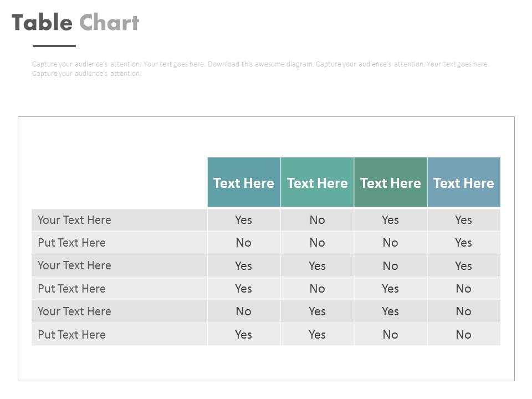Click the third column dark green "Text Here" header
The width and height of the screenshot is (532, 399).
click(391, 183)
